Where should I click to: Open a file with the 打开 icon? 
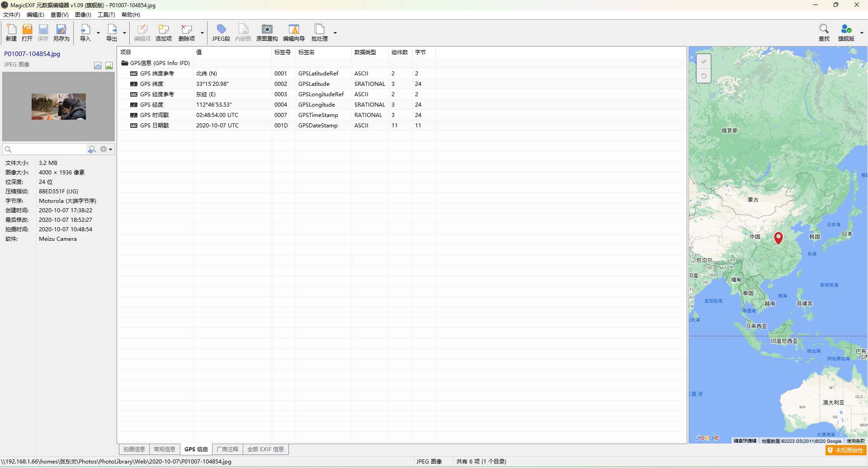click(x=27, y=33)
